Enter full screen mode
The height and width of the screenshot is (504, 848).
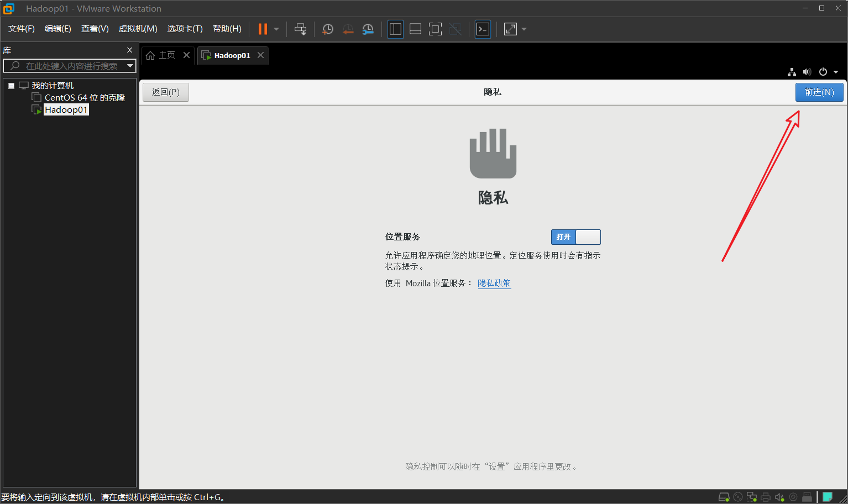click(x=435, y=29)
